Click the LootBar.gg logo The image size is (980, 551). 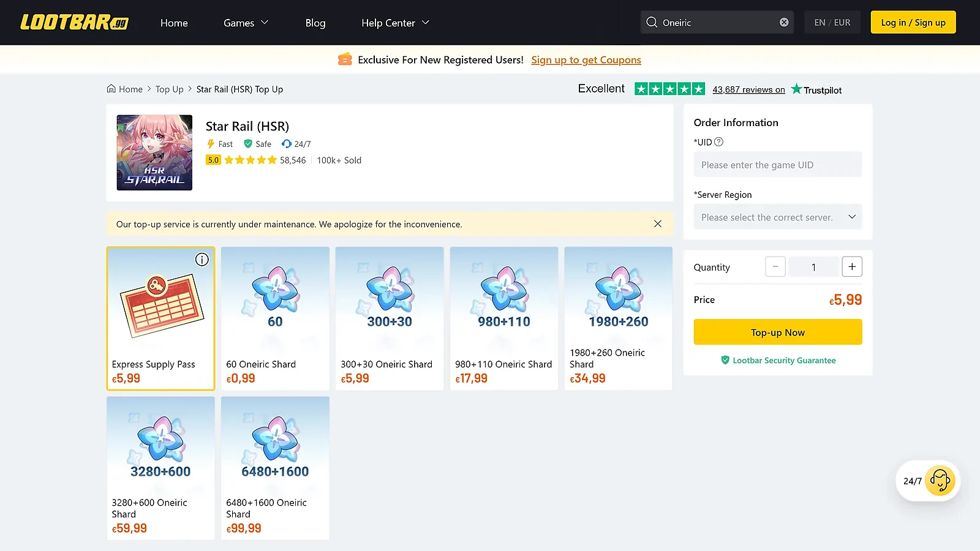pyautogui.click(x=74, y=23)
